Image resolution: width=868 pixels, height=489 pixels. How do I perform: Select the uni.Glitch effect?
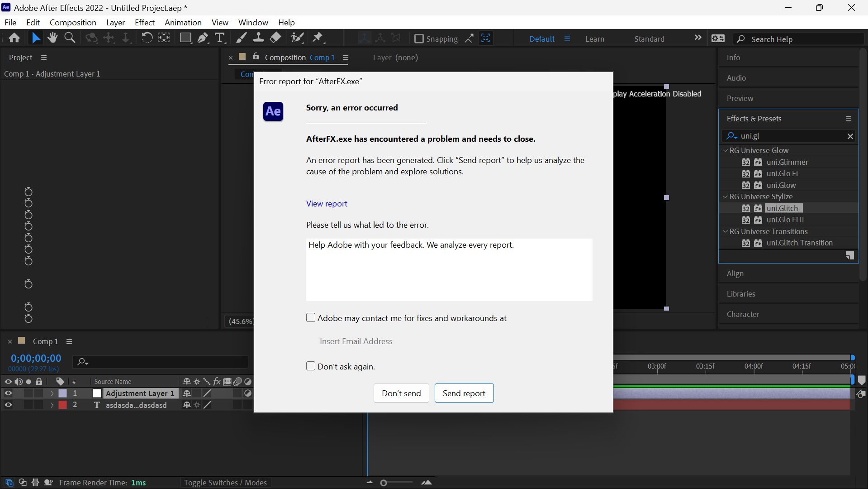coord(783,208)
